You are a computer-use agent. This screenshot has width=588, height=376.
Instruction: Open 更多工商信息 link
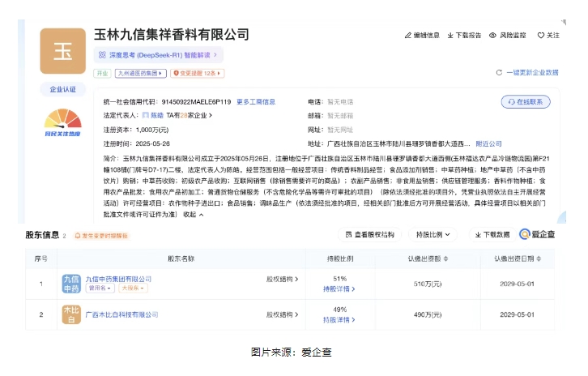tap(256, 101)
